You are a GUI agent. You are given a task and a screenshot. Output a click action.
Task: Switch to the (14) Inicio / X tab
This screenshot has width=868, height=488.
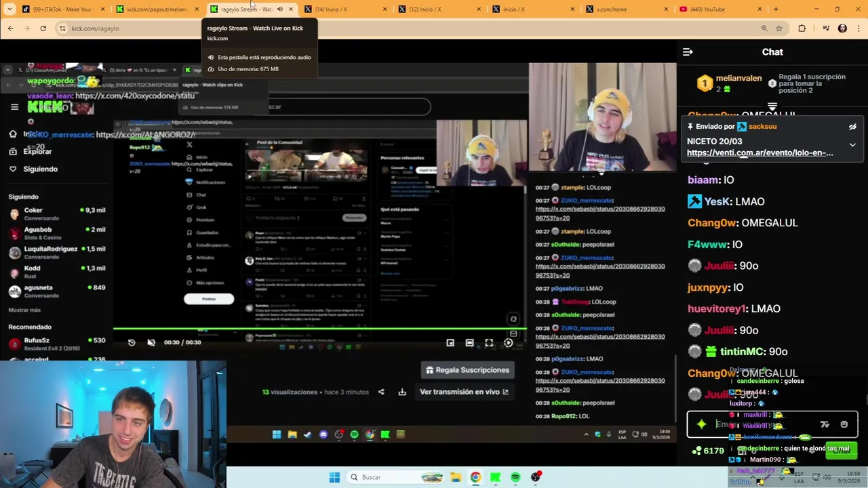[x=344, y=9]
